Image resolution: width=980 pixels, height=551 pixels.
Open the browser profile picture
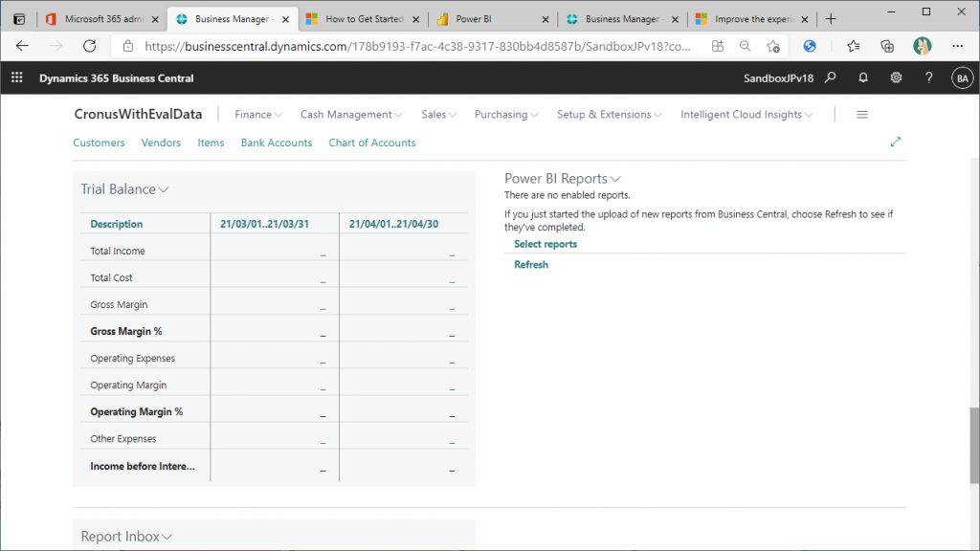[x=922, y=46]
